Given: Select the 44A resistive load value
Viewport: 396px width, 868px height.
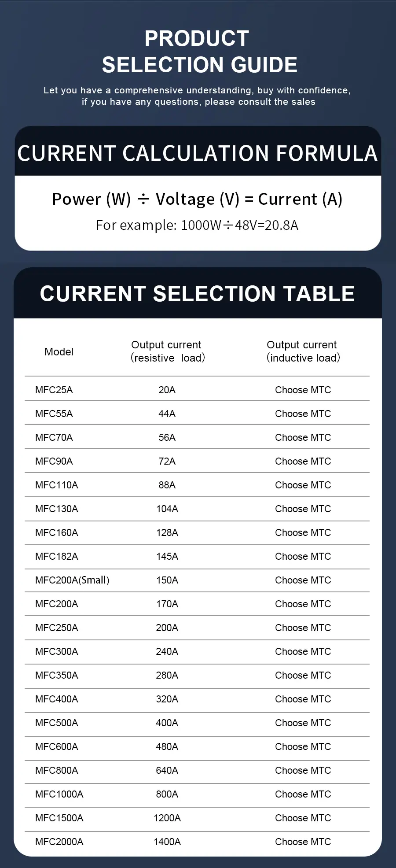Looking at the screenshot, I should click(167, 414).
